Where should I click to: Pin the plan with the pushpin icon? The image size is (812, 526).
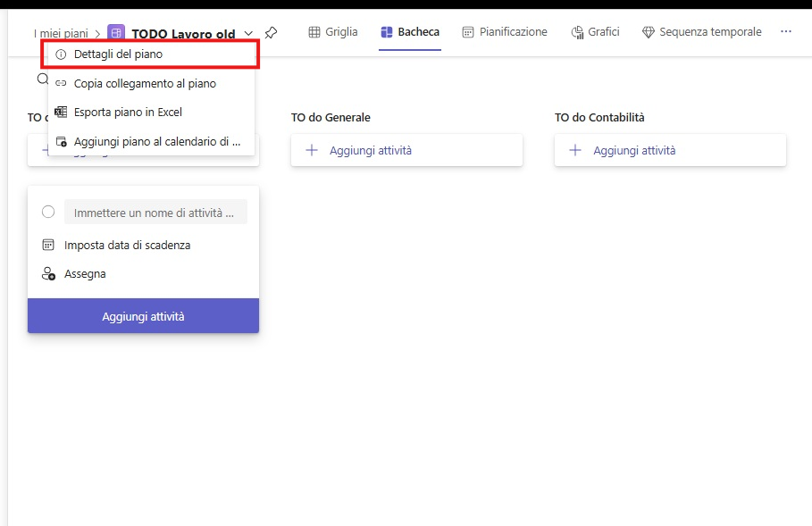click(271, 33)
